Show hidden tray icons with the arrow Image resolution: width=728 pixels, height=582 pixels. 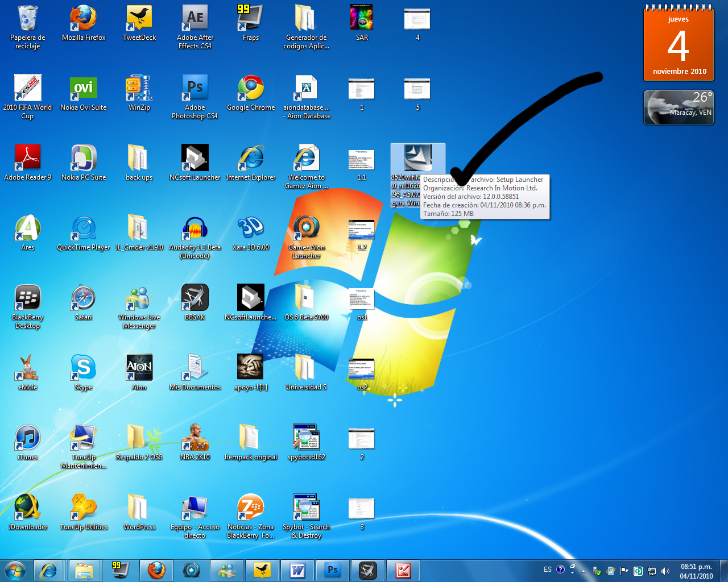583,571
